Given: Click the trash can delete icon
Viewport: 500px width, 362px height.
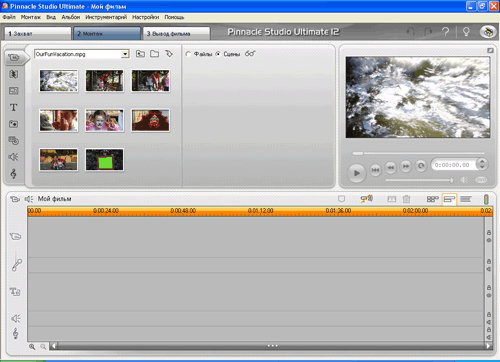Looking at the screenshot, I should pyautogui.click(x=406, y=199).
